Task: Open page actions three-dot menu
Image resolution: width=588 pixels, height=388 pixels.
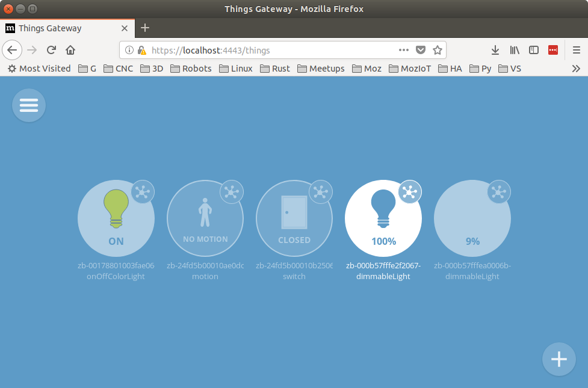Action: tap(403, 50)
